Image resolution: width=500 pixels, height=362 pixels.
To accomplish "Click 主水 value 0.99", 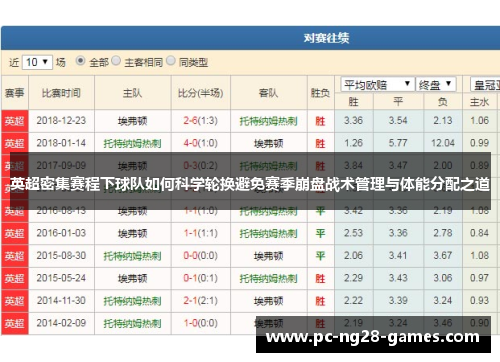I will tap(479, 143).
